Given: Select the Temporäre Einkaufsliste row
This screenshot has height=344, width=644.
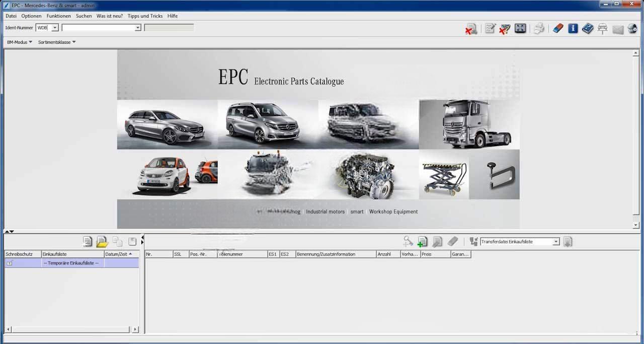Looking at the screenshot, I should [x=71, y=263].
